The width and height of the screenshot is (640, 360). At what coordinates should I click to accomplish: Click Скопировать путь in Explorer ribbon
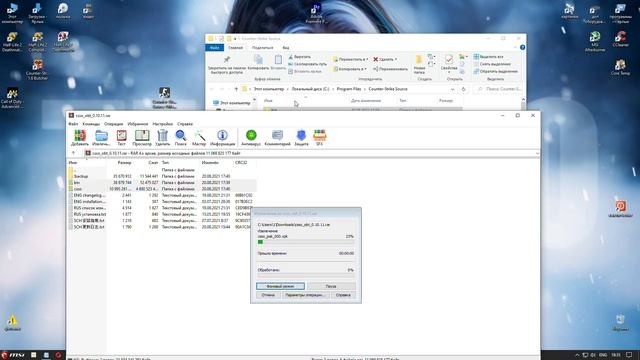307,64
